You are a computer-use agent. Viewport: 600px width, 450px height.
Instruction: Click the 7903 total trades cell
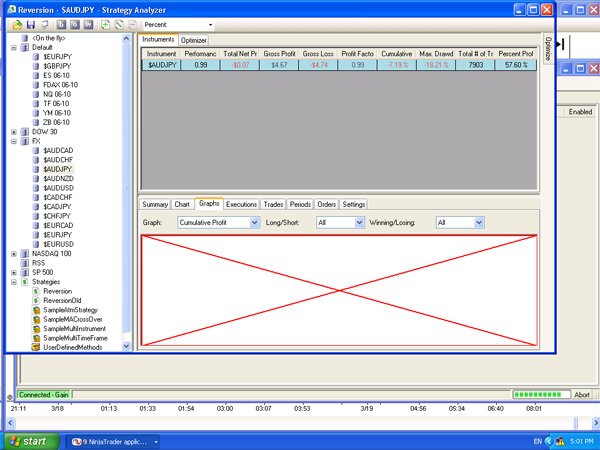tap(475, 65)
